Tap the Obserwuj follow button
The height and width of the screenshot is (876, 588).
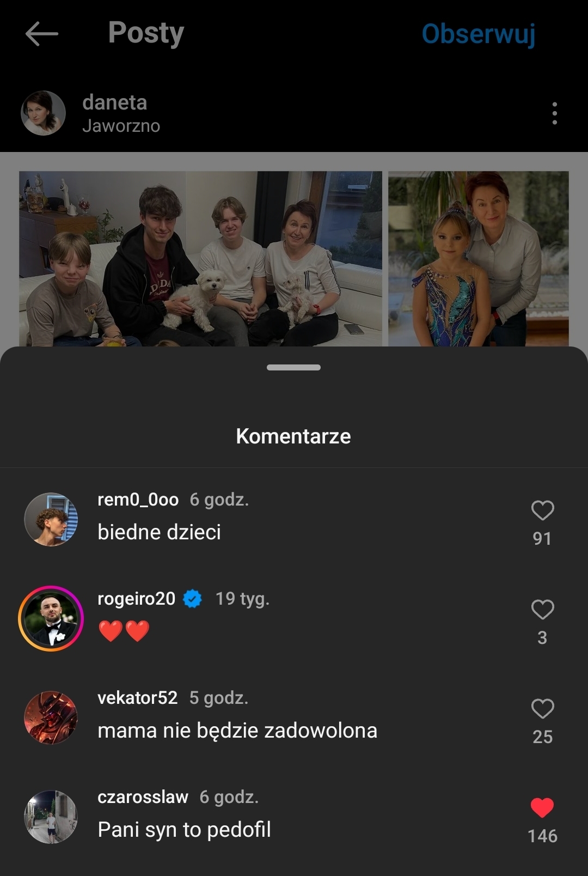tap(479, 34)
